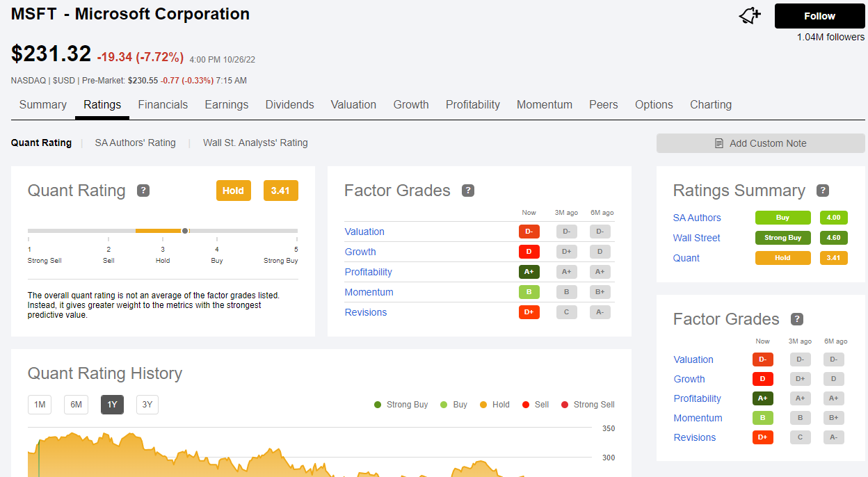This screenshot has height=477, width=868.
Task: Switch to SA Authors' Rating sub-tab
Action: (x=136, y=143)
